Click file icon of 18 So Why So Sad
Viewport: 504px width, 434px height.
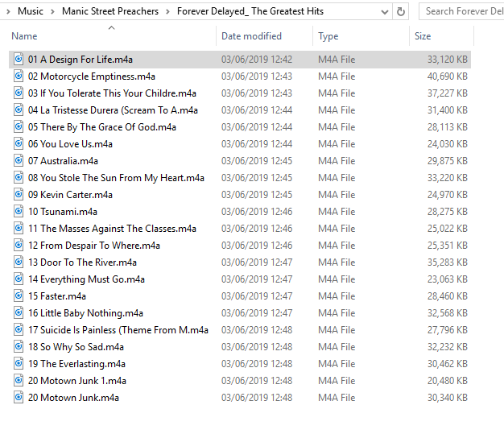[x=19, y=346]
